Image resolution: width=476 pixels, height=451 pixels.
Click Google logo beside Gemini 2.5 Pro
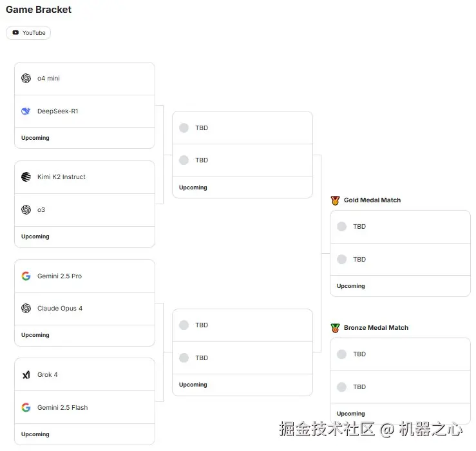(26, 276)
